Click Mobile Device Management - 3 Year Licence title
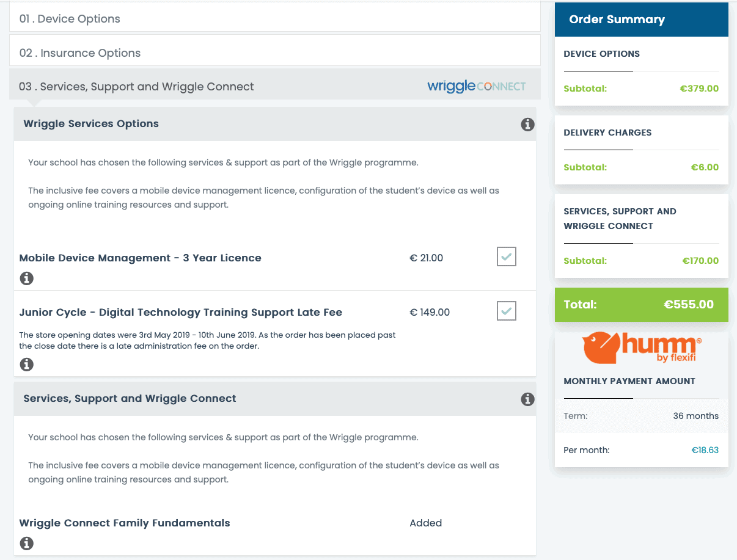The image size is (737, 560). pyautogui.click(x=141, y=258)
